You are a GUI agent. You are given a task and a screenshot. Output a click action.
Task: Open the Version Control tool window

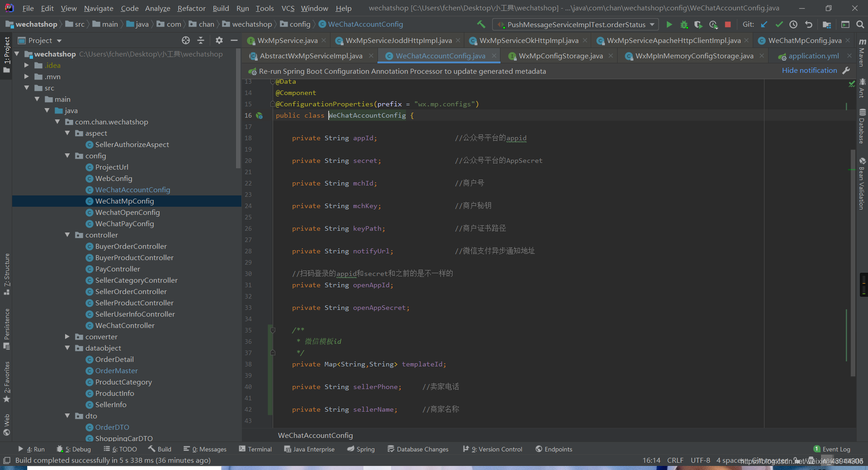click(492, 449)
